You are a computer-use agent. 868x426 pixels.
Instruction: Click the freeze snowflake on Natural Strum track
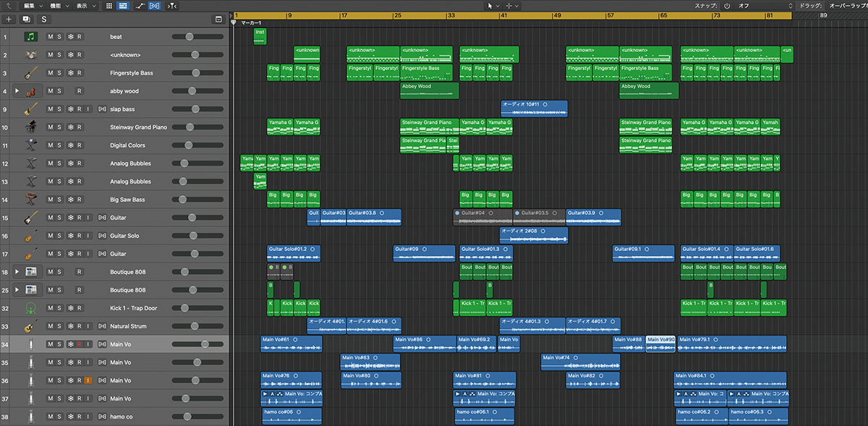[70, 326]
